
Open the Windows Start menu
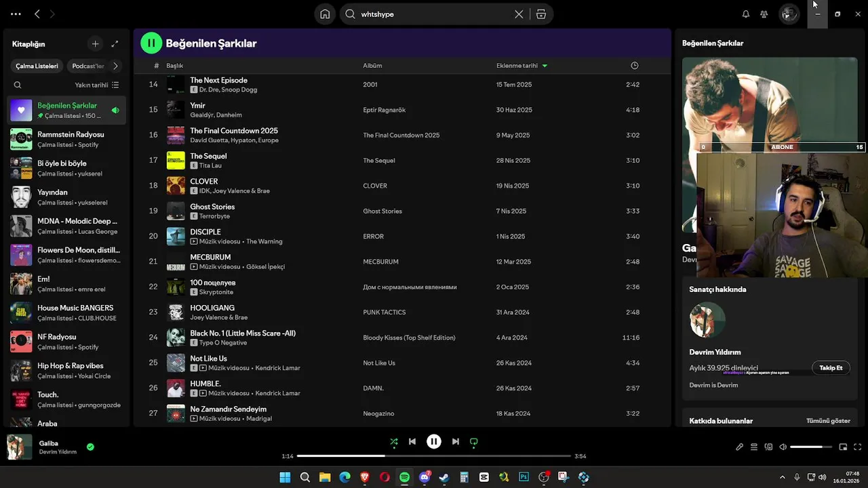pyautogui.click(x=285, y=477)
